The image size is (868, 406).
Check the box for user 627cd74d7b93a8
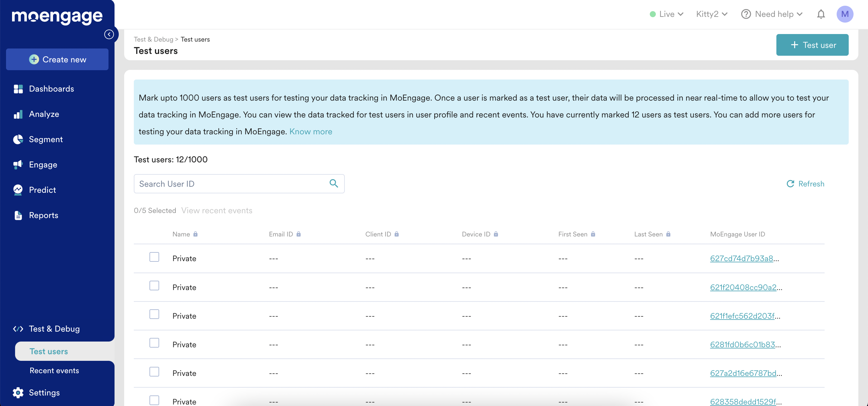click(x=154, y=257)
